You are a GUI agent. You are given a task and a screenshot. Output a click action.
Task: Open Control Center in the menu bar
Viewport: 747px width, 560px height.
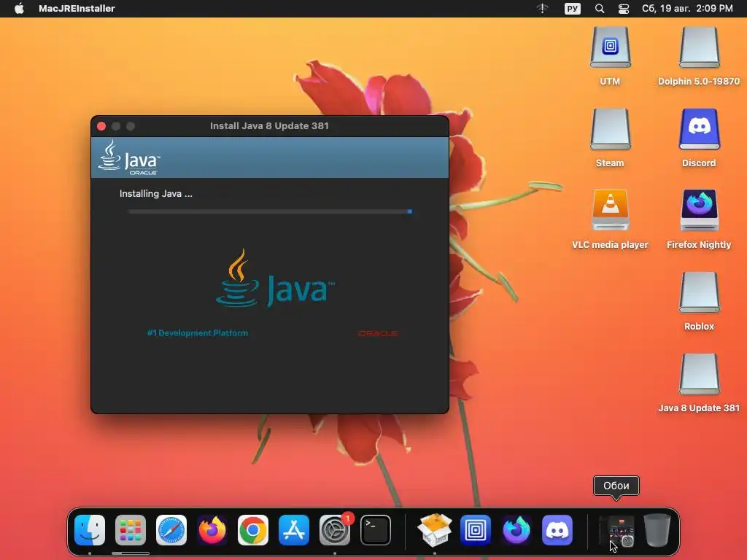click(x=624, y=9)
